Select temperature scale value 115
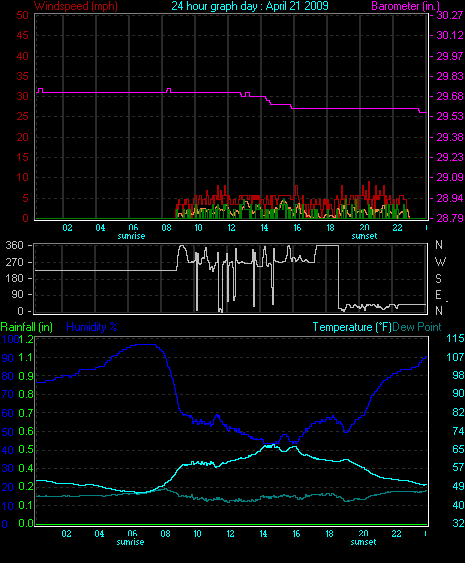This screenshot has width=465, height=563. pyautogui.click(x=455, y=338)
